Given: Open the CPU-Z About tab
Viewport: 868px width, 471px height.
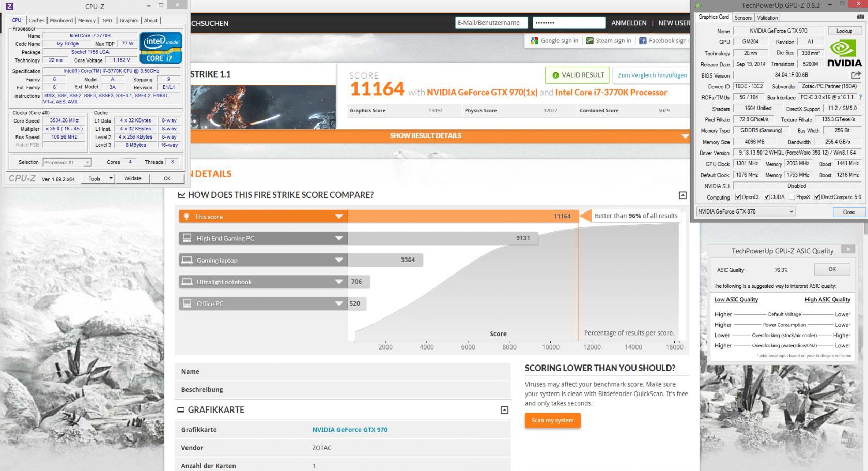Looking at the screenshot, I should coord(150,20).
